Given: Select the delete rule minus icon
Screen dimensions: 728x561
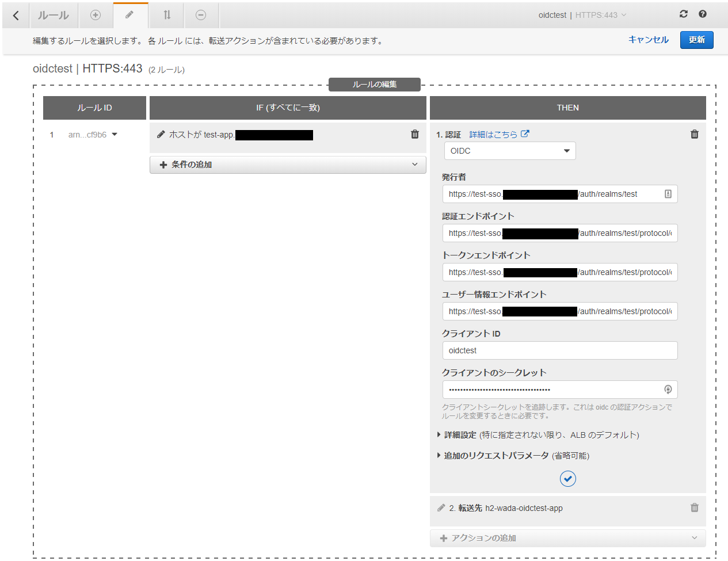Looking at the screenshot, I should (201, 15).
